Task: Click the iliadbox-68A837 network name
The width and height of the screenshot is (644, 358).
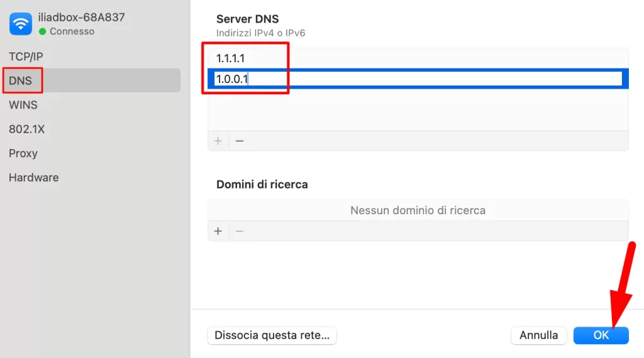Action: coord(81,17)
